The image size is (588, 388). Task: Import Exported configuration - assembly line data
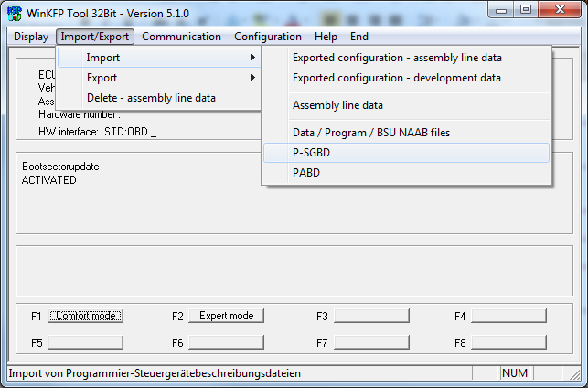pos(397,58)
